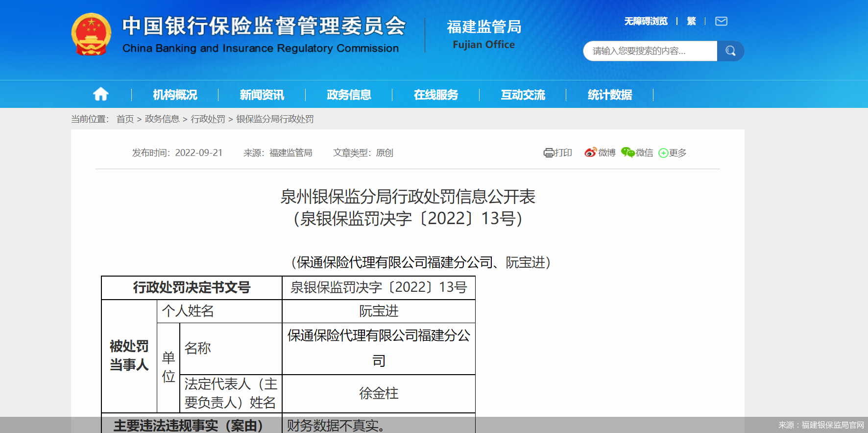Click the 微博 share label
The height and width of the screenshot is (433, 868).
(x=607, y=153)
